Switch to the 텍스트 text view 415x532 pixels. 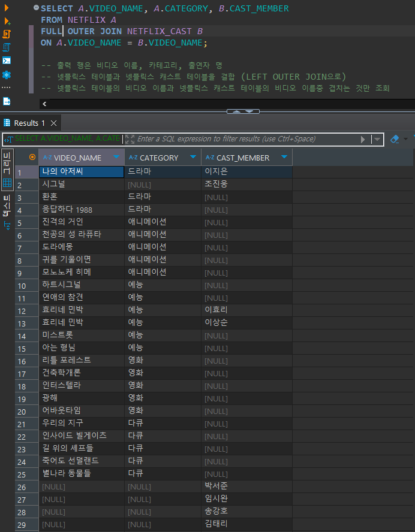click(x=7, y=211)
